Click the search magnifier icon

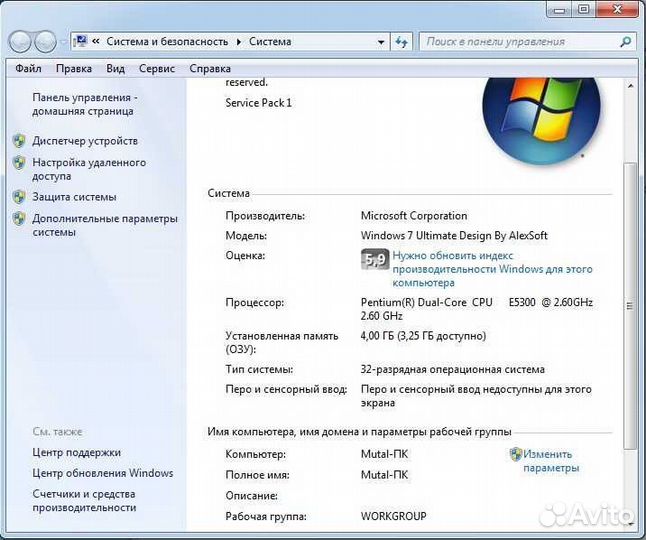pyautogui.click(x=625, y=42)
